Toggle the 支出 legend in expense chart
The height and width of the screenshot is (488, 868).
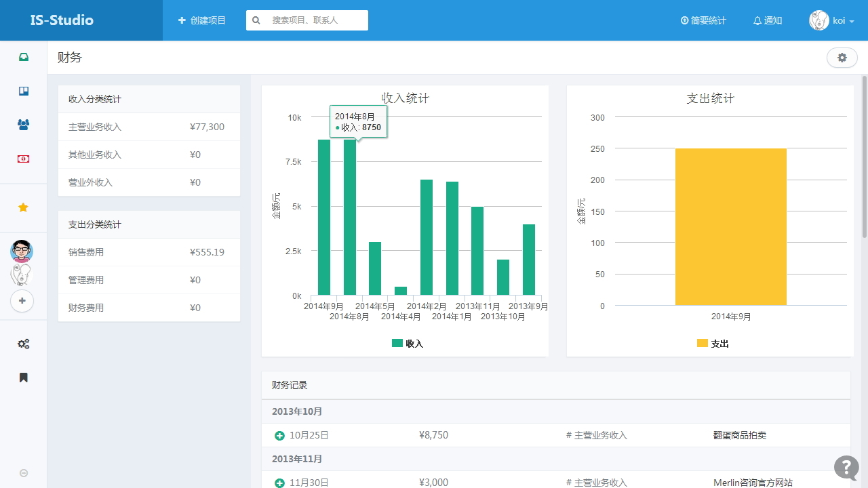(713, 344)
